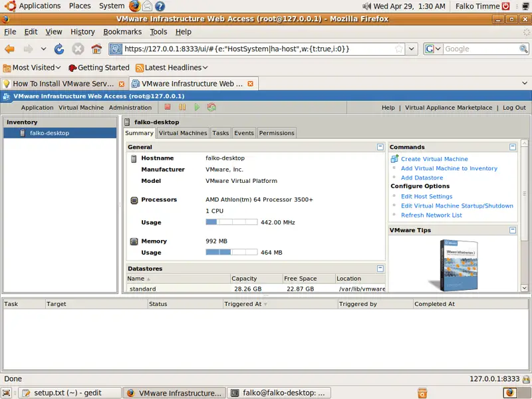Image resolution: width=532 pixels, height=399 pixels.
Task: Expand the Latest Headlines feed dropdown
Action: pyautogui.click(x=205, y=68)
